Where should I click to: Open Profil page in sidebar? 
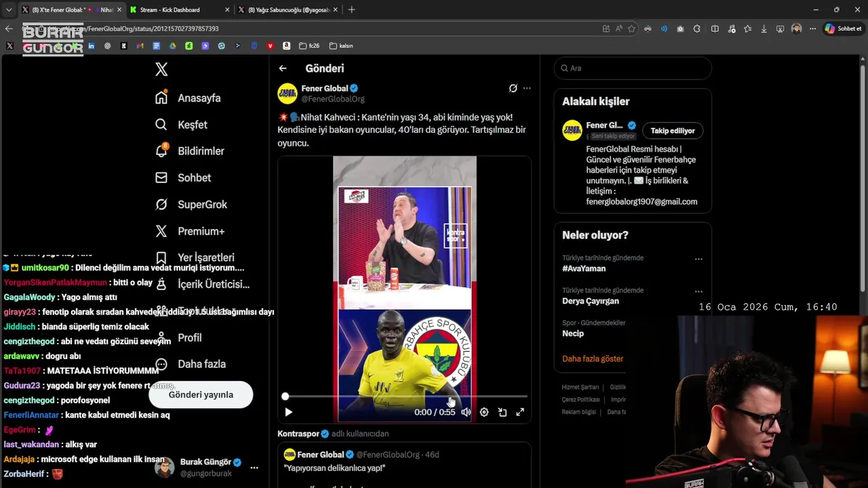(x=178, y=338)
